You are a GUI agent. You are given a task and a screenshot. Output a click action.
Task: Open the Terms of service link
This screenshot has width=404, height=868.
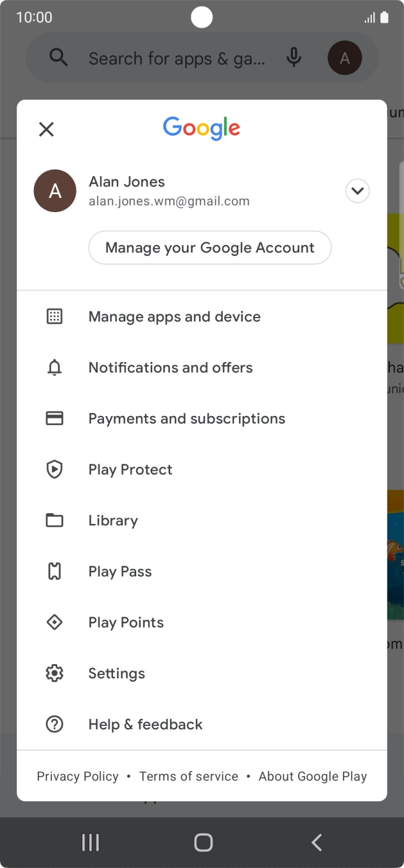point(189,776)
